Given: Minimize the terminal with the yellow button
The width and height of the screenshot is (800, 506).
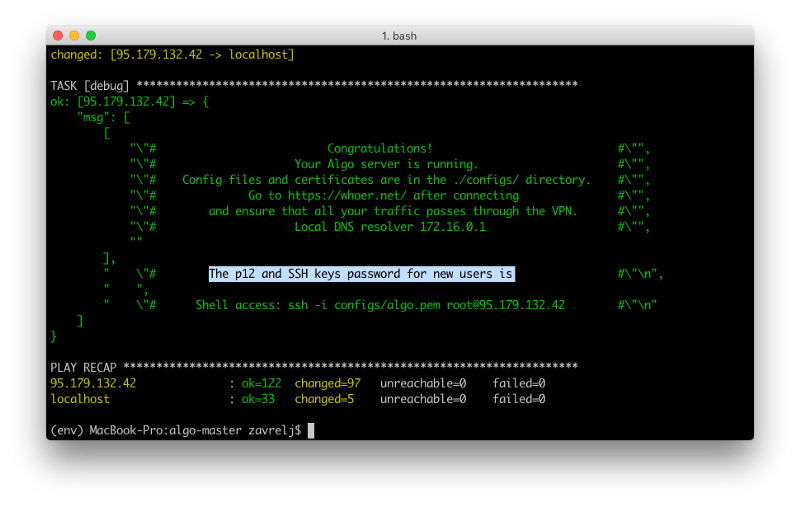Looking at the screenshot, I should (x=74, y=35).
